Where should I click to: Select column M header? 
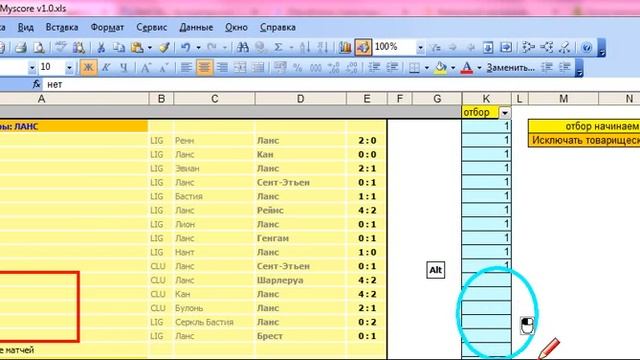[x=563, y=99]
